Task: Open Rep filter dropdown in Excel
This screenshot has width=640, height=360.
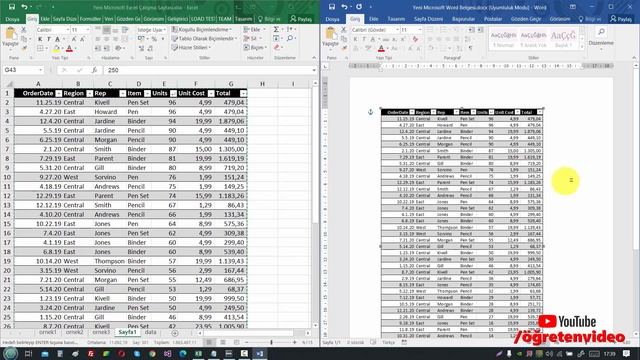Action: click(122, 93)
